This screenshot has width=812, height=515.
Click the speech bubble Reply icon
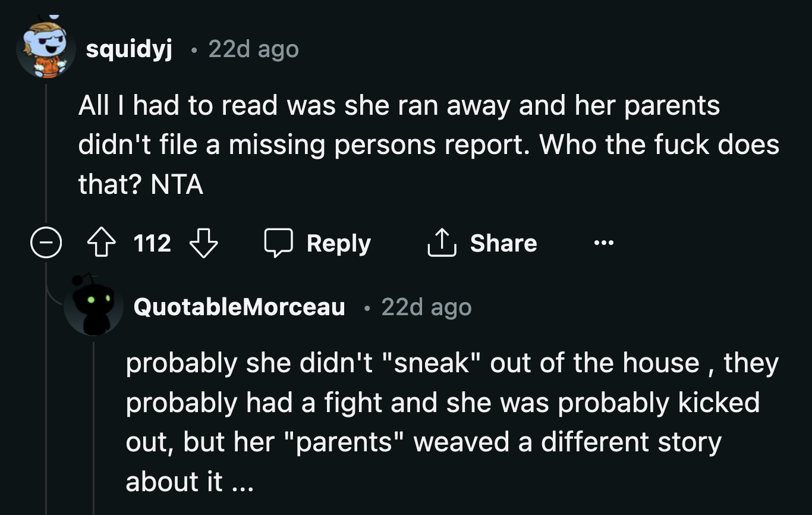click(x=279, y=243)
